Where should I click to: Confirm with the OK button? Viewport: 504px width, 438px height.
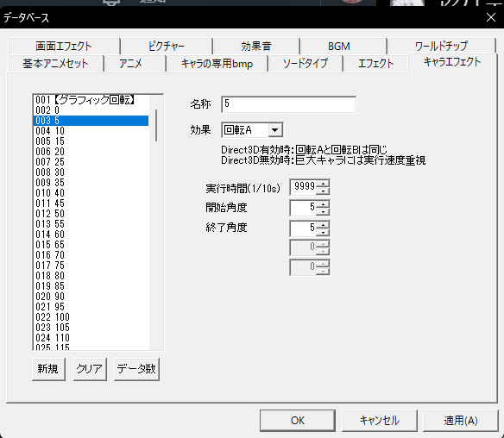click(x=298, y=421)
